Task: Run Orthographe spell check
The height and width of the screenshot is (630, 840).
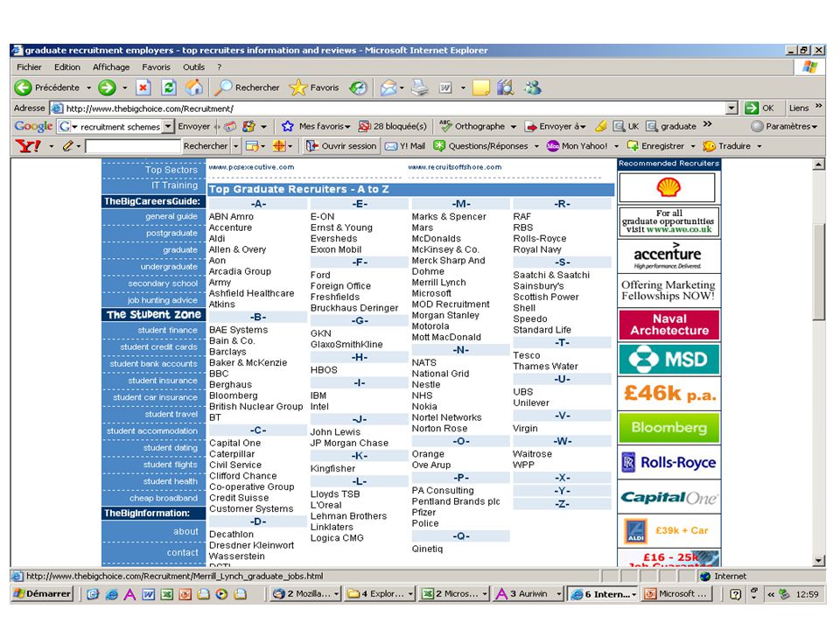Action: [472, 126]
